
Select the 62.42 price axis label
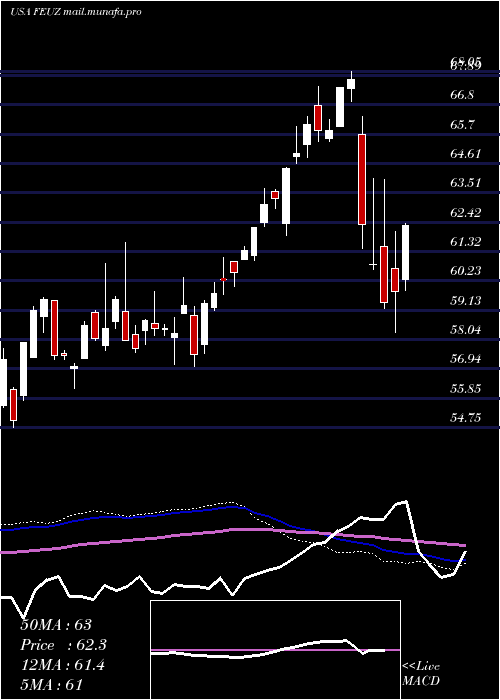[x=466, y=212]
